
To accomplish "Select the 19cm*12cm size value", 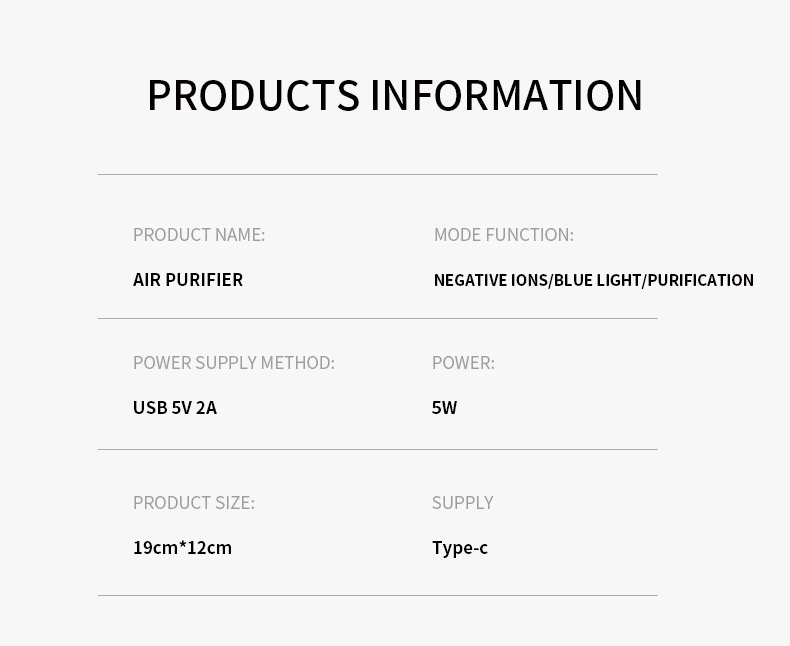I will point(182,548).
